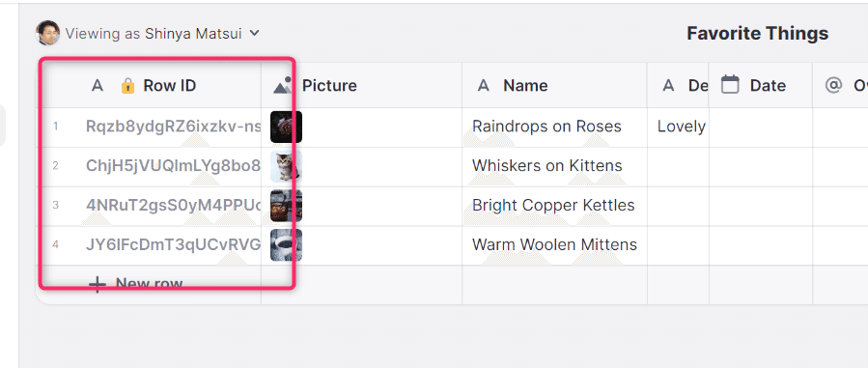Viewport: 868px width, 368px height.
Task: Open the Name column header menu
Action: click(554, 85)
